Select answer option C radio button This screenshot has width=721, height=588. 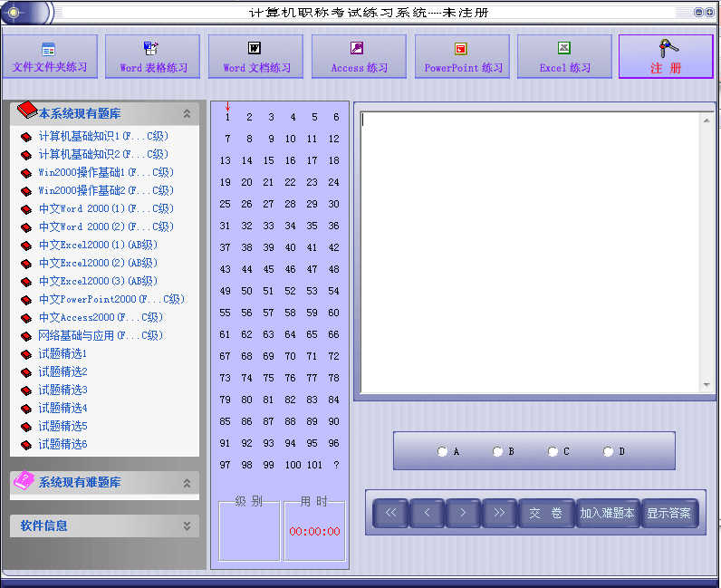(x=553, y=451)
